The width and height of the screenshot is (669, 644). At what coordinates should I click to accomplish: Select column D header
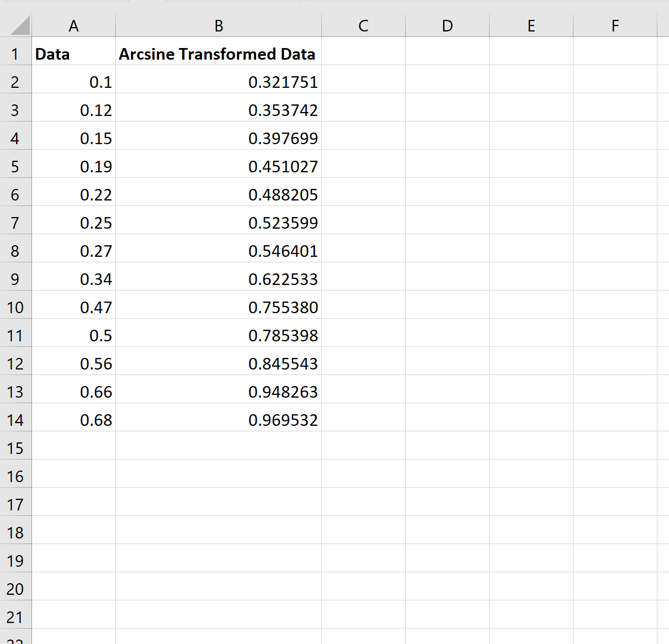(447, 25)
